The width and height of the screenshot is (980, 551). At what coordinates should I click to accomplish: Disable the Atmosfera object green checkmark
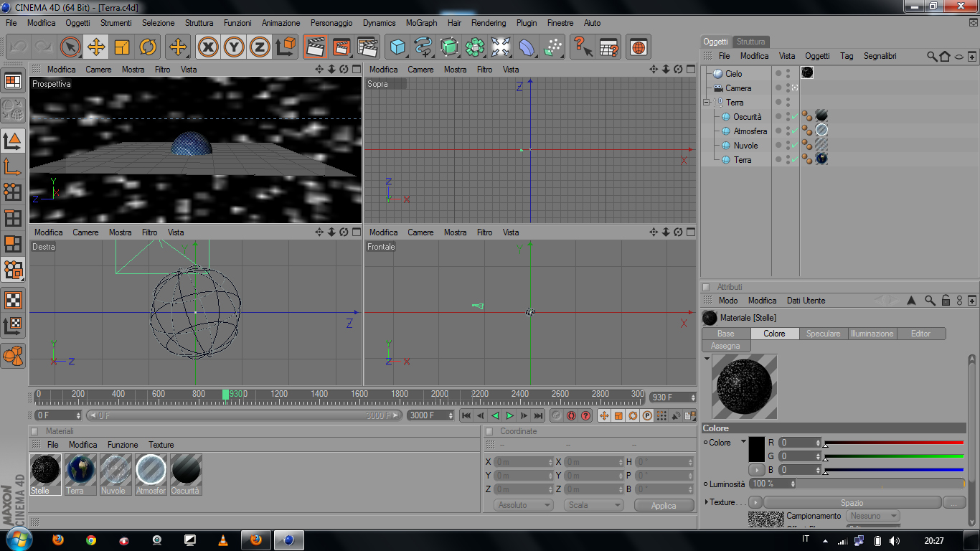[794, 131]
